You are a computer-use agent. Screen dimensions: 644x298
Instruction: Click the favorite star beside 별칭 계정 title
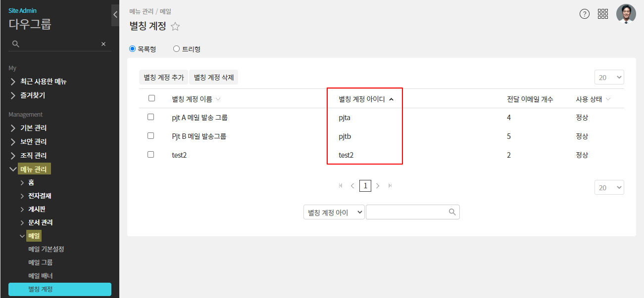[x=175, y=27]
